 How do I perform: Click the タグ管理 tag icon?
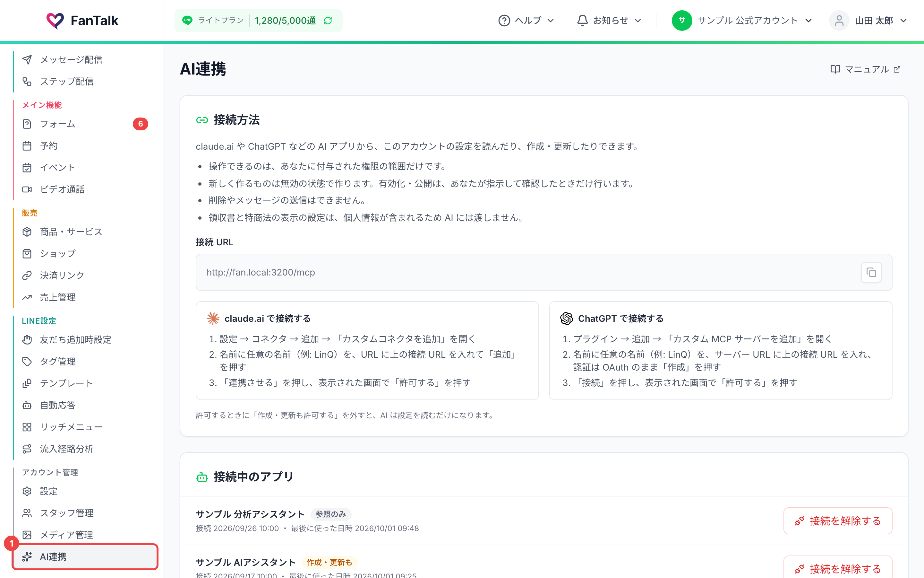[x=27, y=361]
